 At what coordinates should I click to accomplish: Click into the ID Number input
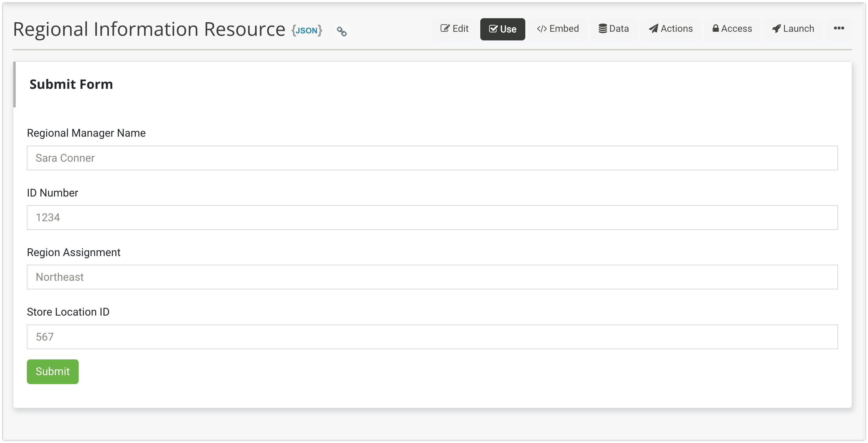coord(432,217)
